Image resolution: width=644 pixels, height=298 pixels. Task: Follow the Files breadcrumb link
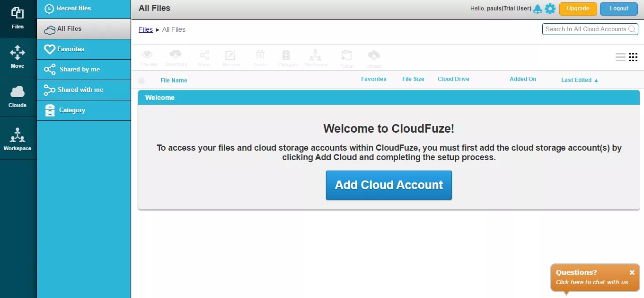(x=146, y=29)
